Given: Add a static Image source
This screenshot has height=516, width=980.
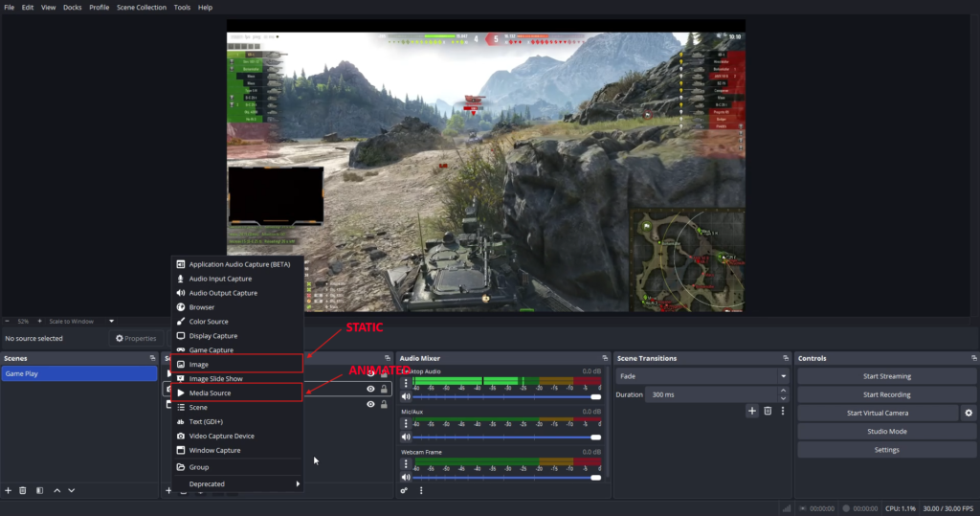Looking at the screenshot, I should click(x=237, y=364).
